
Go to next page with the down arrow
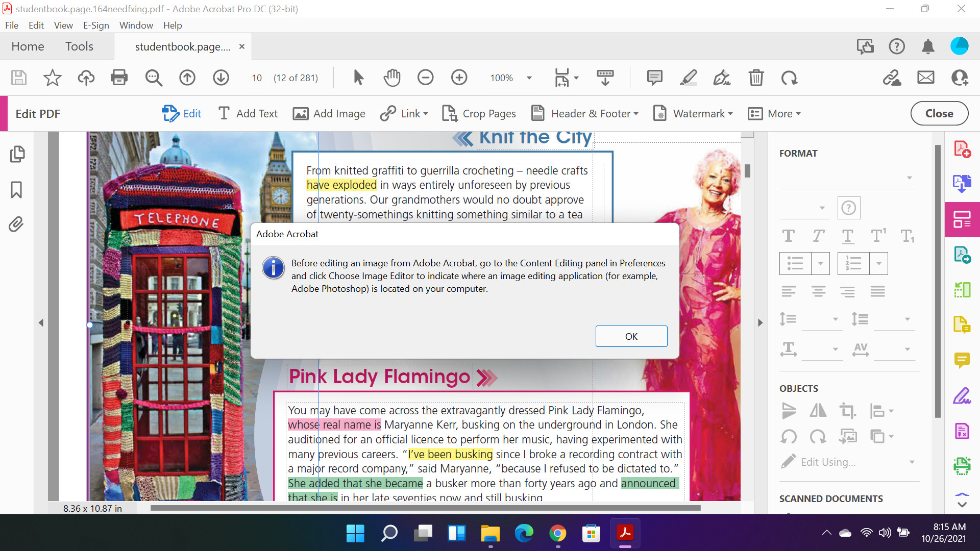pyautogui.click(x=221, y=78)
